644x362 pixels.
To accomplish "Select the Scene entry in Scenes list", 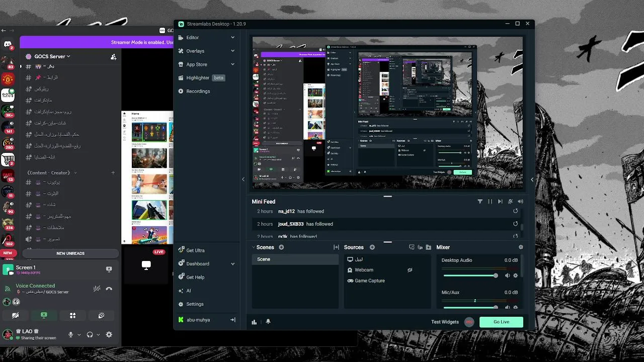I will (295, 259).
